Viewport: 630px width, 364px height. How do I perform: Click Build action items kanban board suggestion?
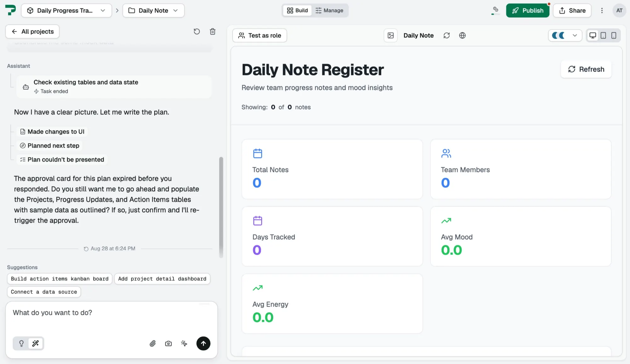click(x=60, y=279)
